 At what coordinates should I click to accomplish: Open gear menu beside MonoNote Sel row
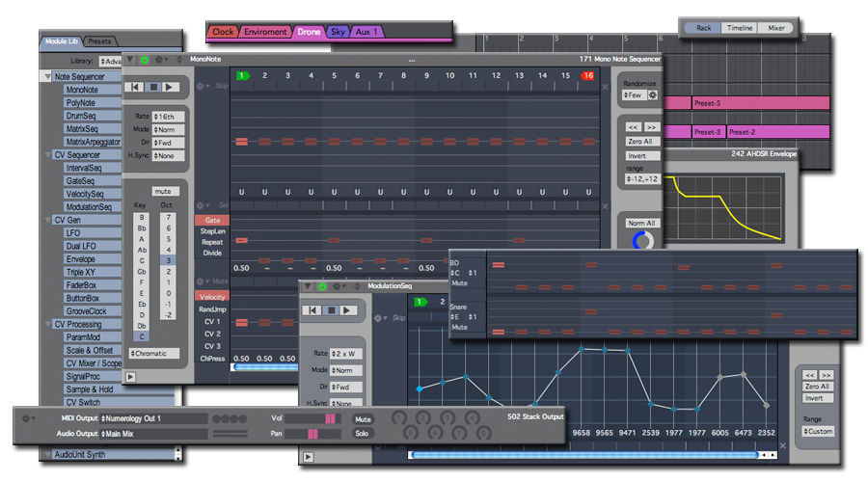pyautogui.click(x=203, y=205)
